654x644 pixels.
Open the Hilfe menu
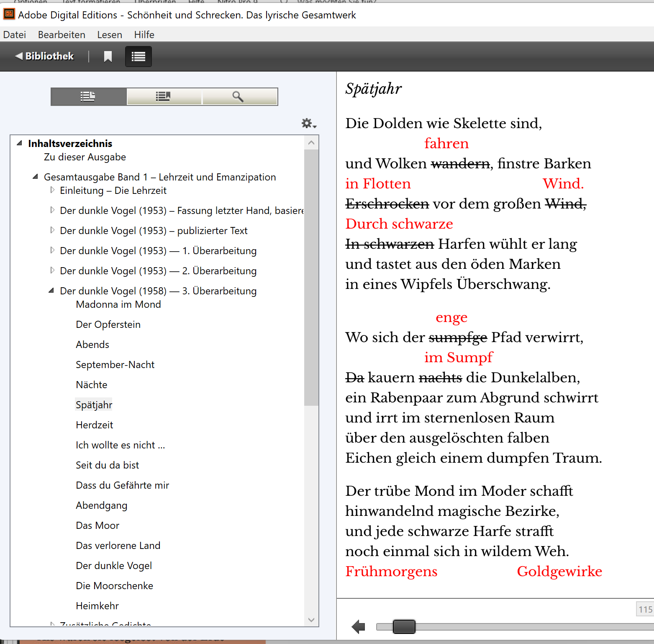144,35
